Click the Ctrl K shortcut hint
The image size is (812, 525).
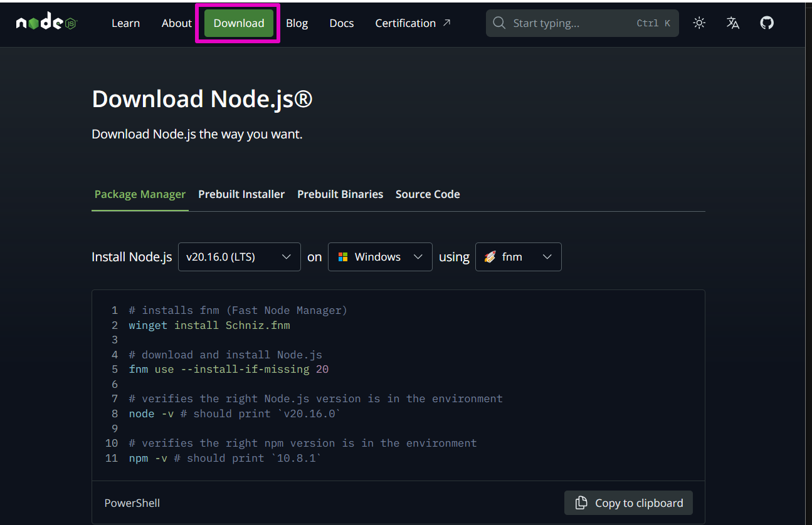[653, 23]
